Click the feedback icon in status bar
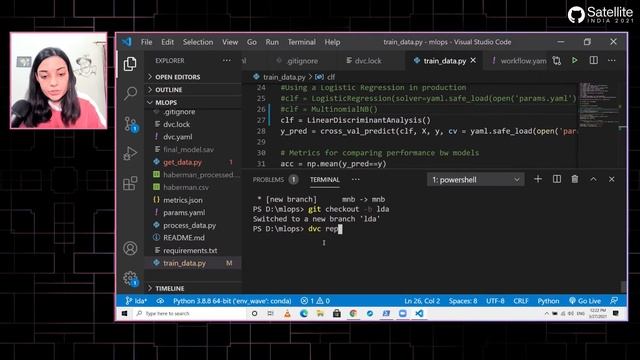The width and height of the screenshot is (640, 360). [x=614, y=301]
